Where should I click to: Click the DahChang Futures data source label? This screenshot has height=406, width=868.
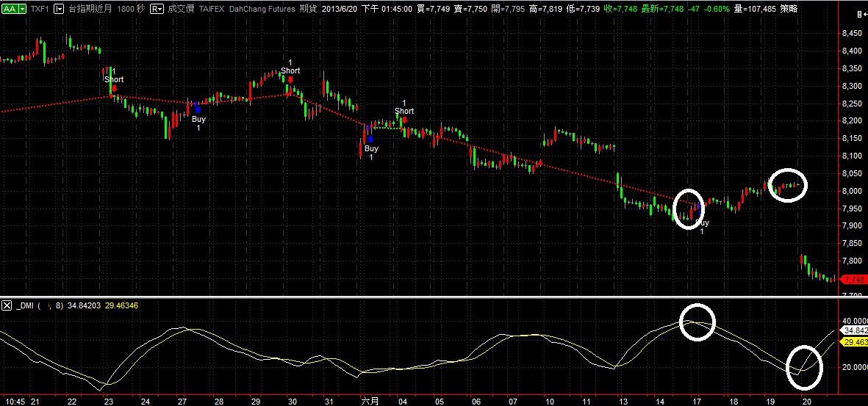[x=263, y=9]
